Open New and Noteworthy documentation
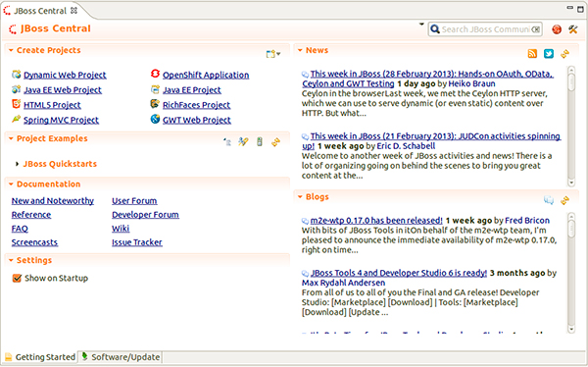Viewport: 588px width, 367px height. click(53, 201)
